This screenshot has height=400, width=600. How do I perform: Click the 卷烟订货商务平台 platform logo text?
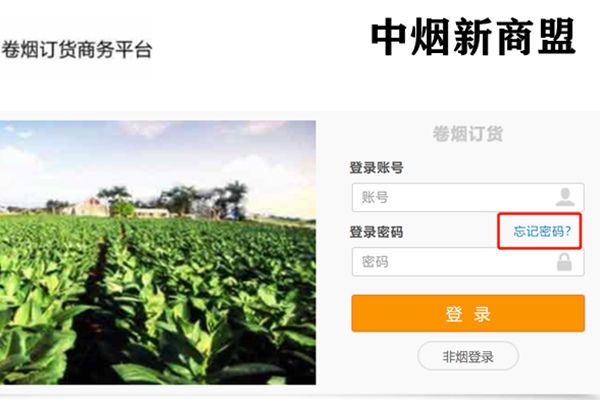click(77, 50)
